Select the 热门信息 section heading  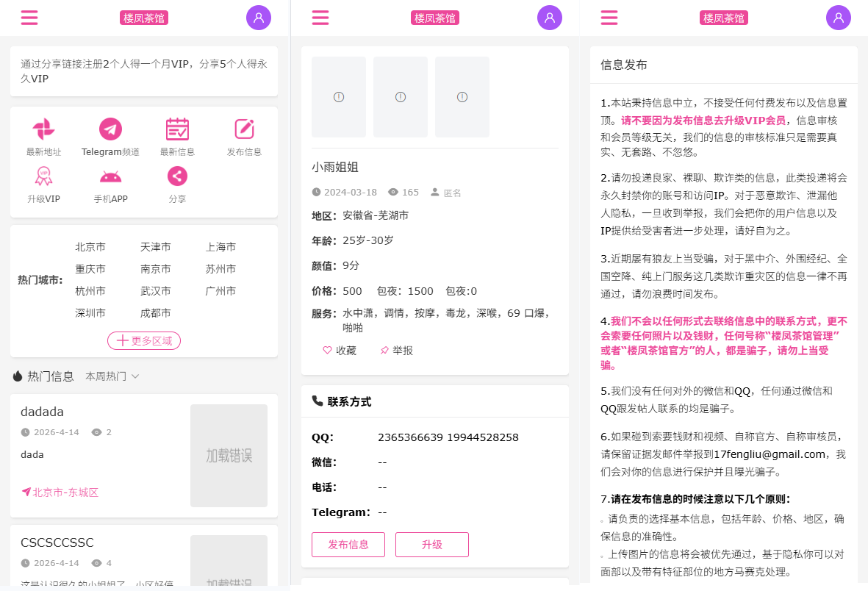pyautogui.click(x=43, y=376)
